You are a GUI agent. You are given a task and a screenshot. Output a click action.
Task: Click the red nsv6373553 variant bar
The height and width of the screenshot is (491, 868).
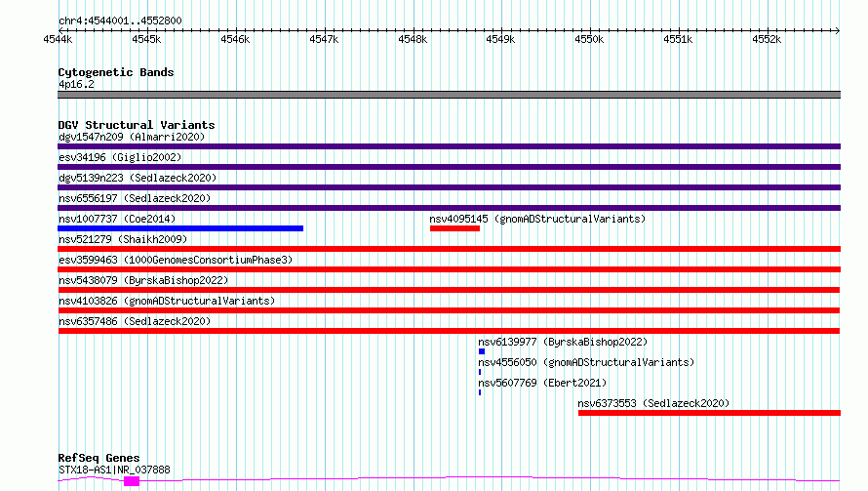click(709, 413)
